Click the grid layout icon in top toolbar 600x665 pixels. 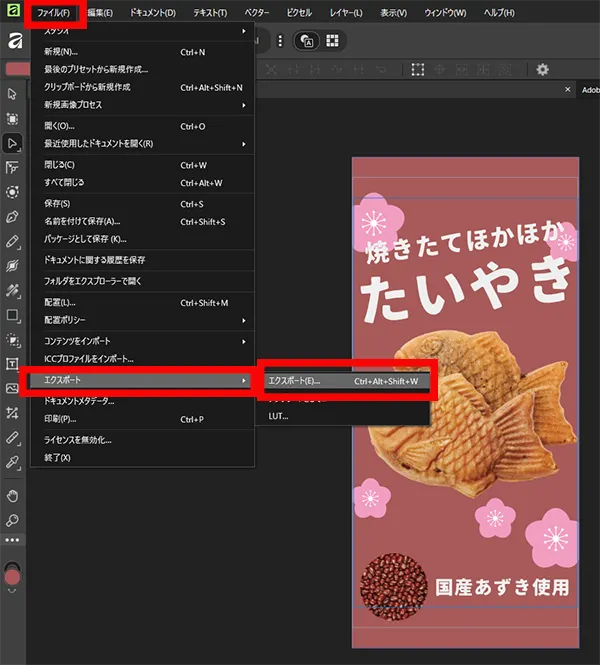click(332, 40)
